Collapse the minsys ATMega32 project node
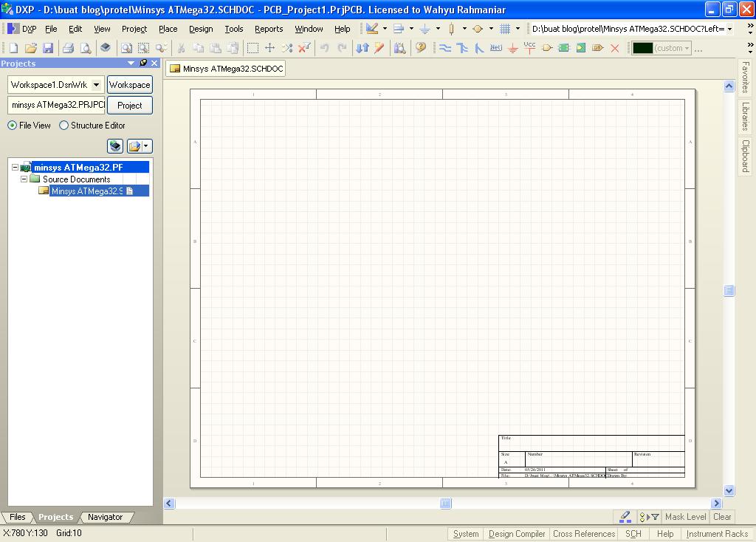 point(14,167)
